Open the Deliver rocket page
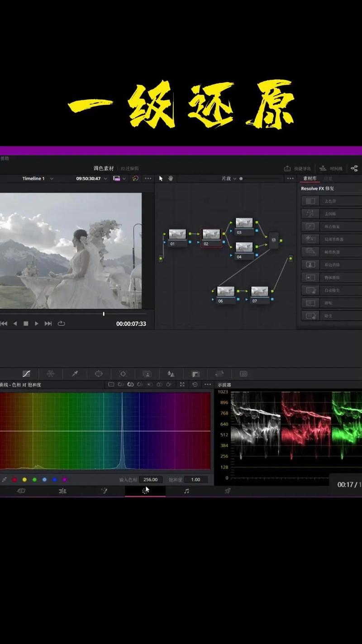The height and width of the screenshot is (644, 362). (x=228, y=491)
